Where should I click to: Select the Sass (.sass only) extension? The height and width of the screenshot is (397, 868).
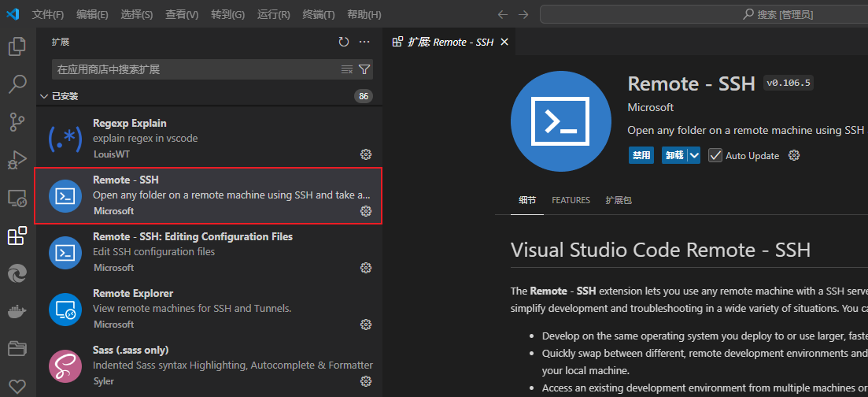pyautogui.click(x=209, y=365)
